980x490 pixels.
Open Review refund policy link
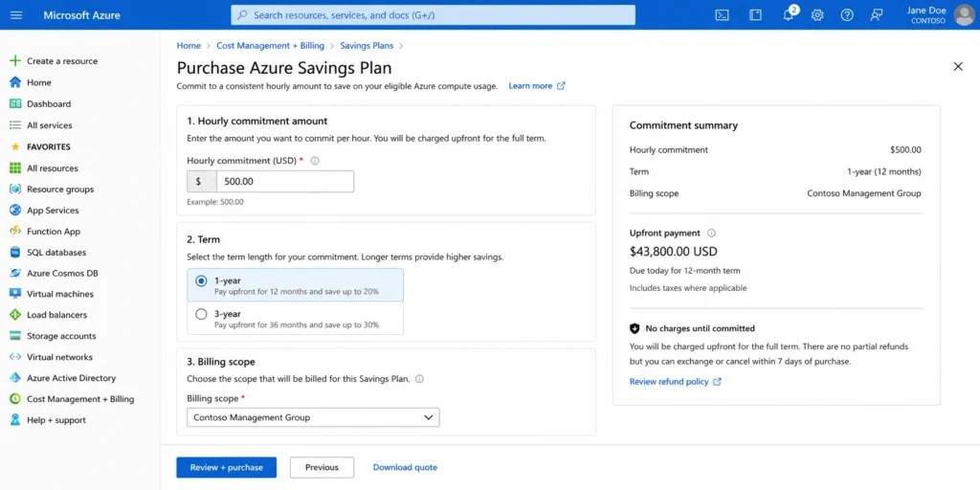(x=675, y=381)
